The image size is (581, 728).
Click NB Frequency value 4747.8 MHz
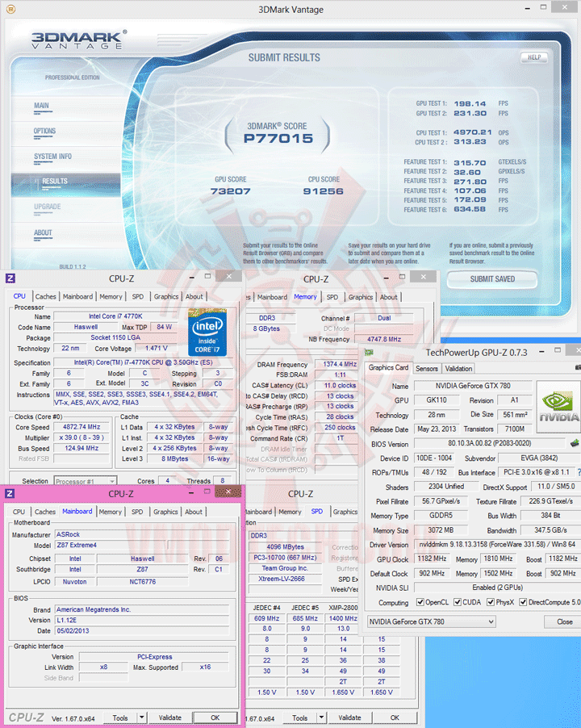click(384, 340)
